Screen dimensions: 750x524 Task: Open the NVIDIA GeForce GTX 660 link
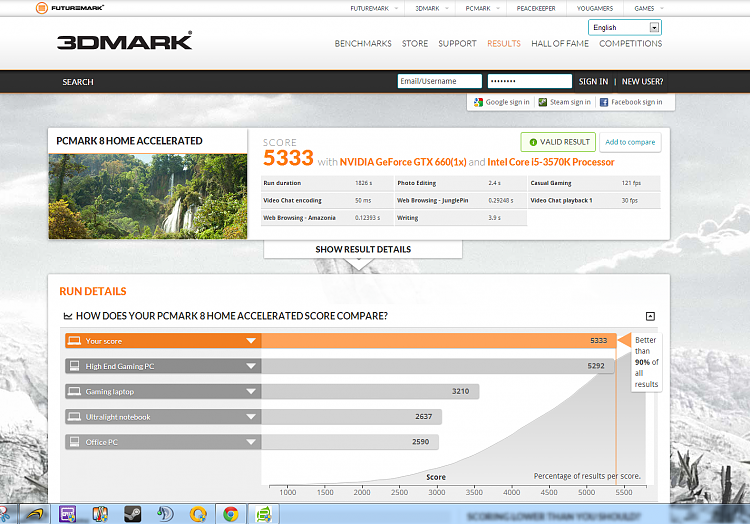[x=403, y=162]
